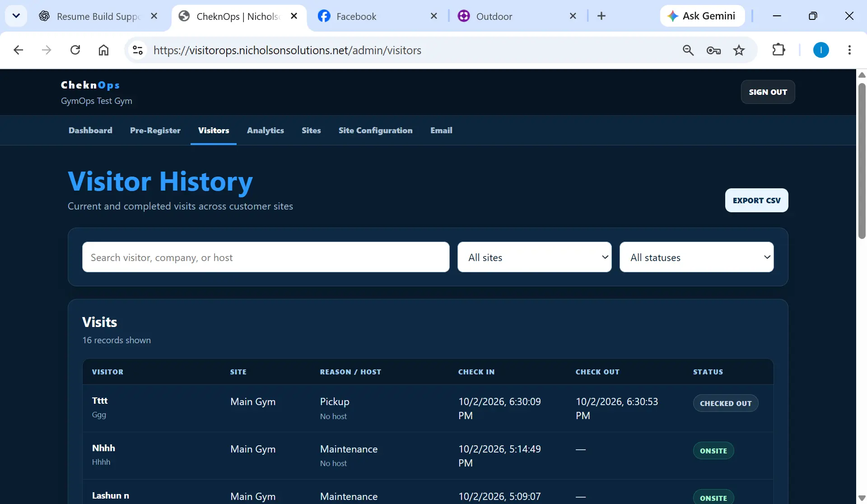The width and height of the screenshot is (867, 504).
Task: Click the CheknOps logo text
Action: coord(90,85)
